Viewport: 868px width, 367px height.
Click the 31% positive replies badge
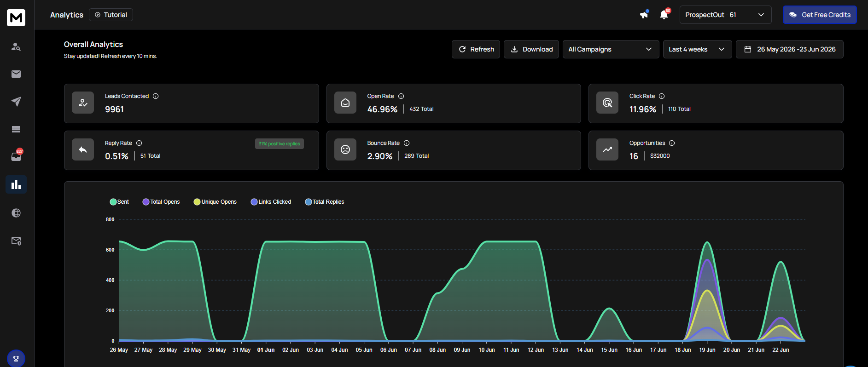(x=280, y=144)
